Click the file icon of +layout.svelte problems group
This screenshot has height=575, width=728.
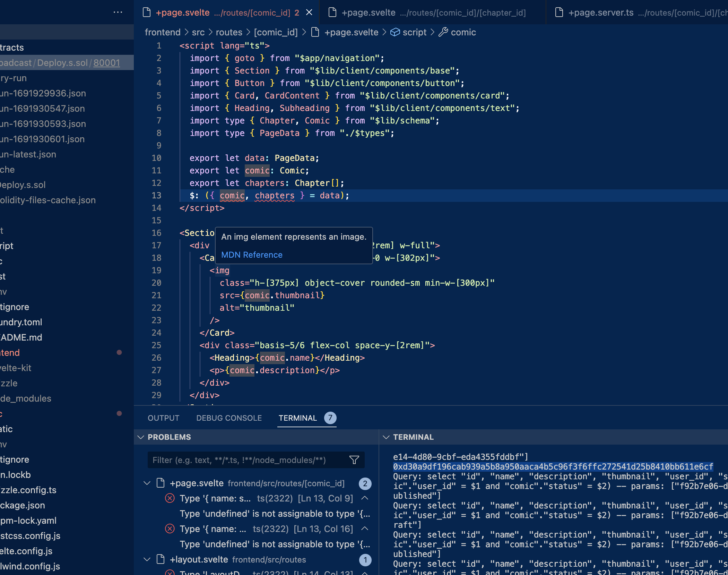tap(161, 559)
